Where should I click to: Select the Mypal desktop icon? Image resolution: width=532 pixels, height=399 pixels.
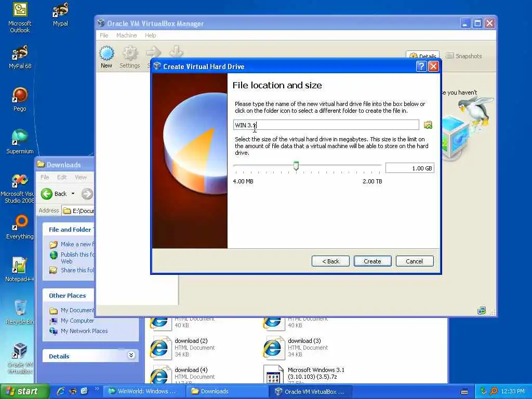tap(60, 15)
